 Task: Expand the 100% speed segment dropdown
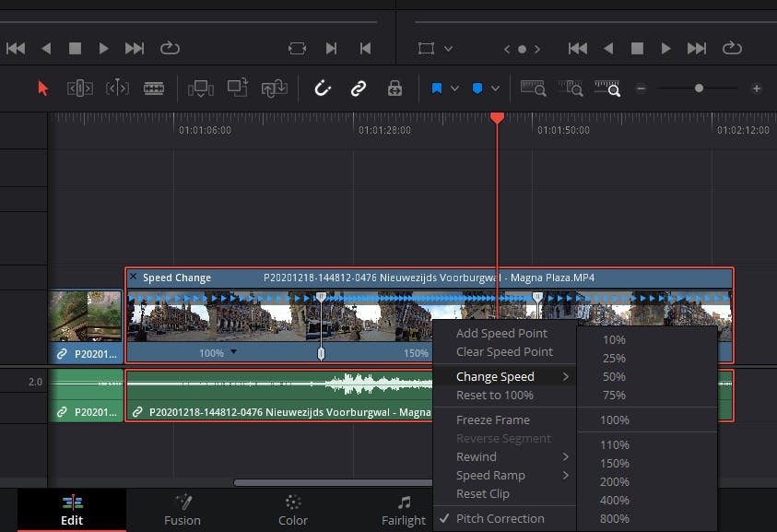pos(233,352)
